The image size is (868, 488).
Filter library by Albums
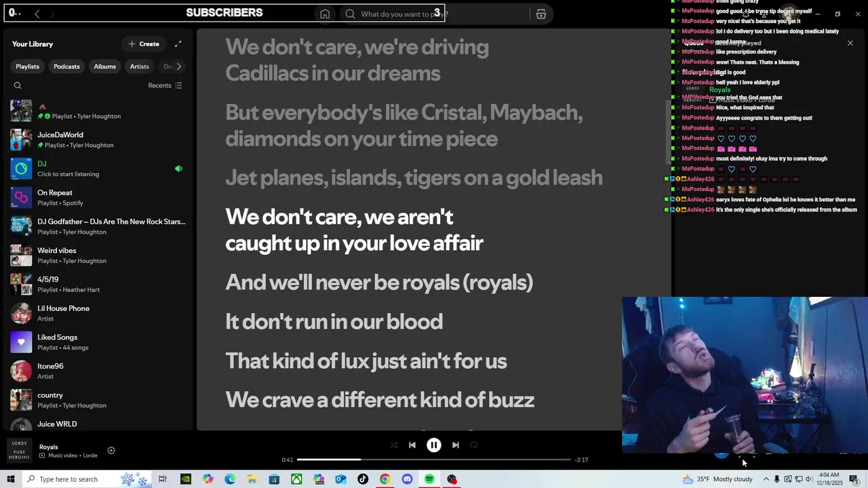point(105,66)
